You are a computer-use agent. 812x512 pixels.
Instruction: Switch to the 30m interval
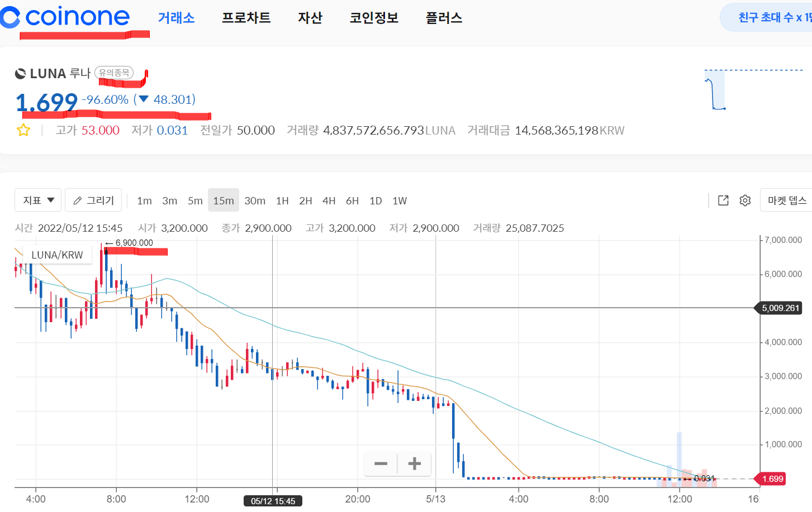[x=255, y=200]
